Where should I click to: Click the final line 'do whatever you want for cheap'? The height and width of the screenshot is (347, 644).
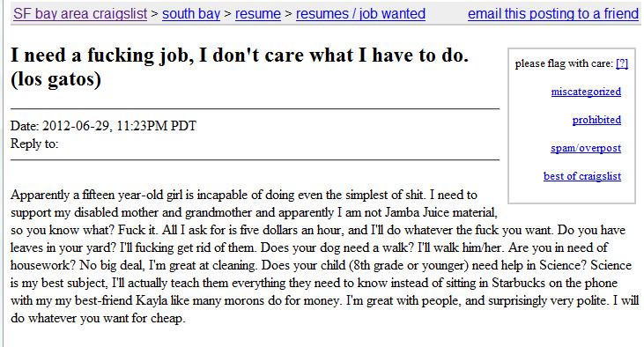[x=98, y=318]
